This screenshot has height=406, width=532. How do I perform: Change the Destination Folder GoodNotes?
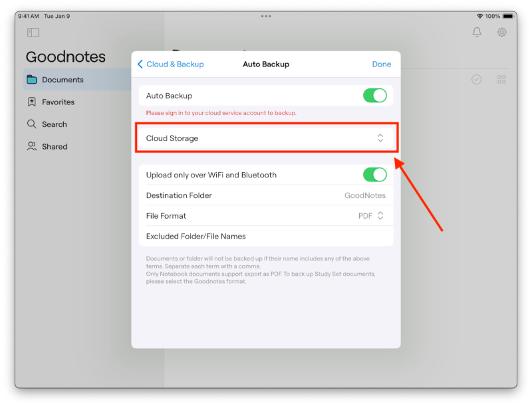click(x=364, y=195)
